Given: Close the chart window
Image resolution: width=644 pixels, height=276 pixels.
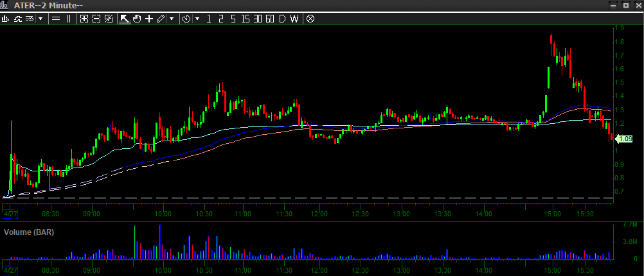Looking at the screenshot, I should [638, 5].
